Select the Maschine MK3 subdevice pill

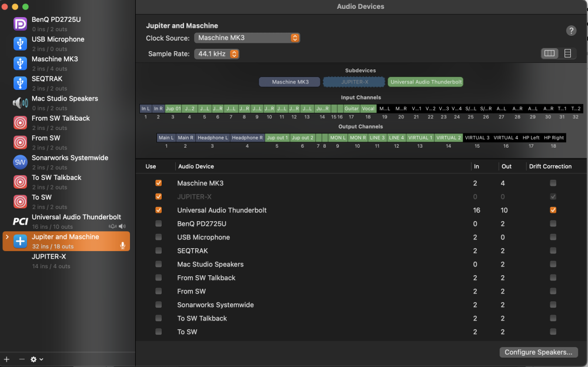[289, 82]
